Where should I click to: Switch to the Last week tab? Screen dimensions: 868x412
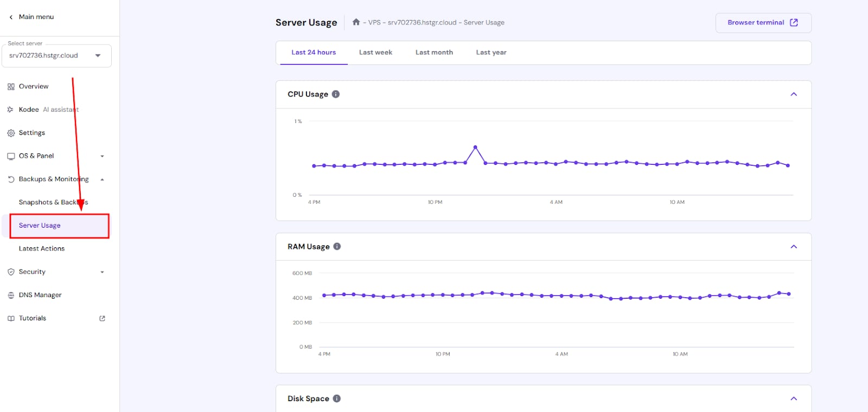[x=375, y=53]
